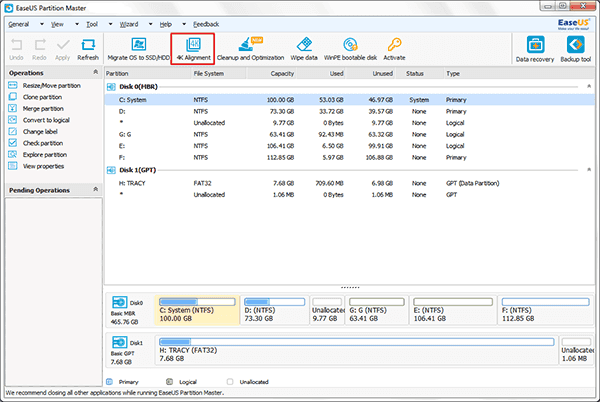This screenshot has width=600, height=402.
Task: Select the C: System row in list
Action: (349, 100)
